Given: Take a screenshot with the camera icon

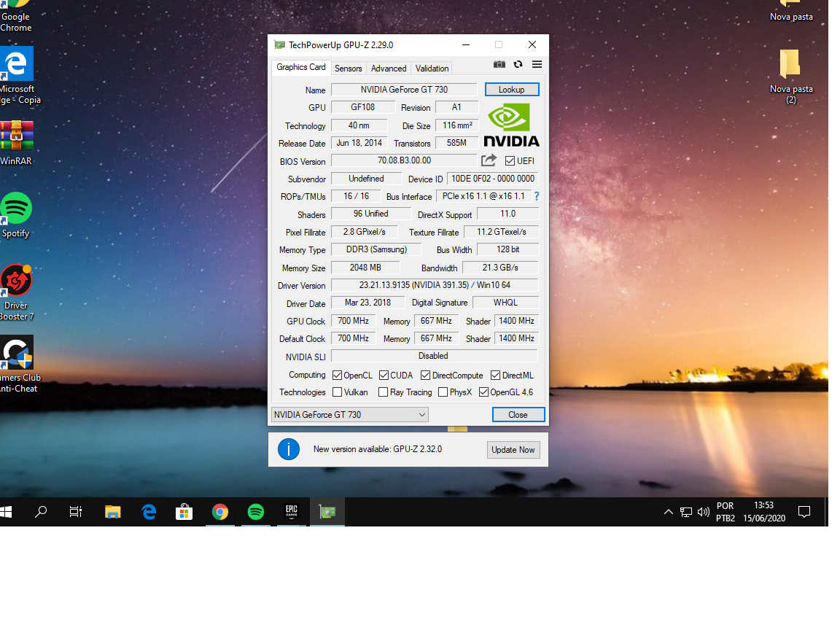Looking at the screenshot, I should click(499, 64).
